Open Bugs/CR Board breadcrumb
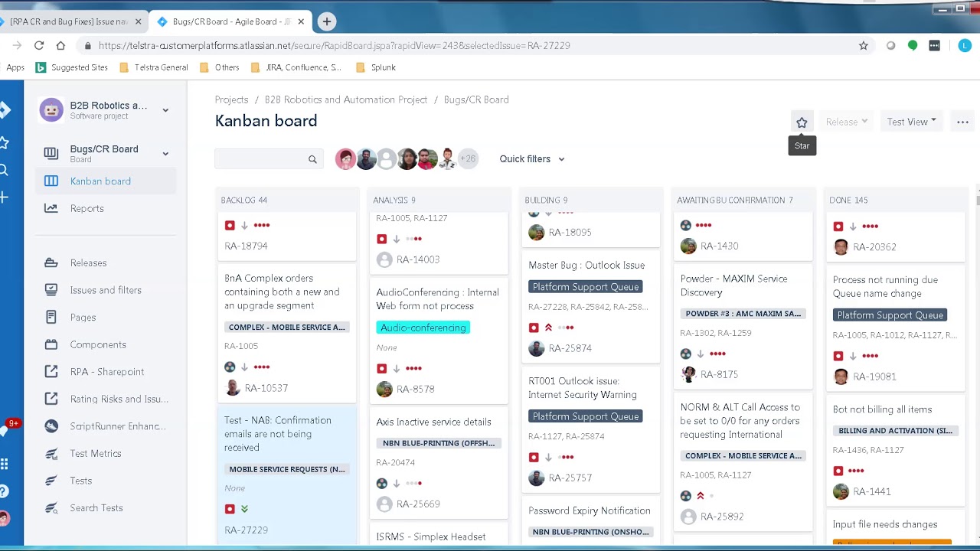Viewport: 980px width, 551px height. pyautogui.click(x=476, y=99)
